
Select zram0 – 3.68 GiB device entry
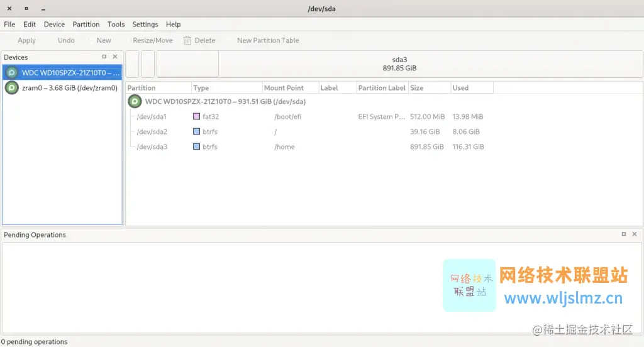pos(62,88)
